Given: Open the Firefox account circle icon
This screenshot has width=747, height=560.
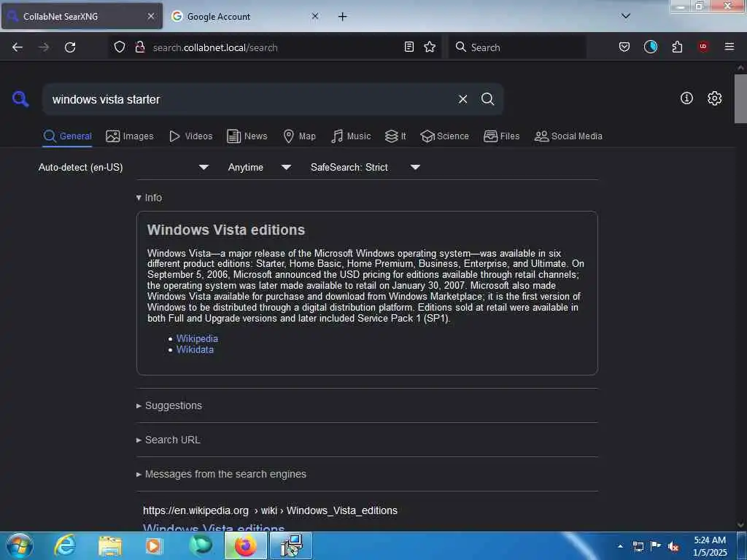Looking at the screenshot, I should pyautogui.click(x=650, y=47).
